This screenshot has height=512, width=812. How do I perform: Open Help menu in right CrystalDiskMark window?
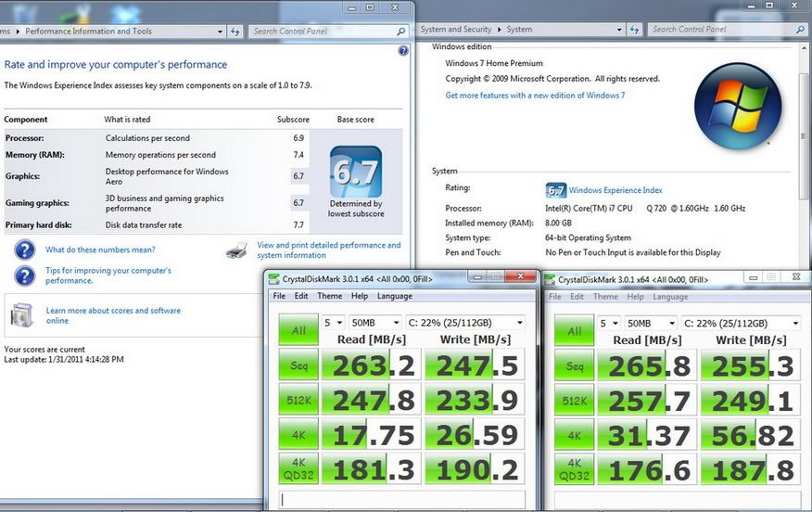(635, 297)
